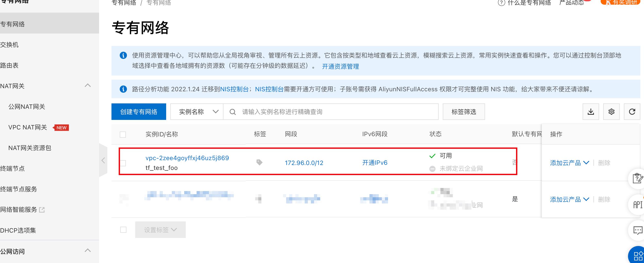Select 专有网络 in the sidebar

pos(50,24)
